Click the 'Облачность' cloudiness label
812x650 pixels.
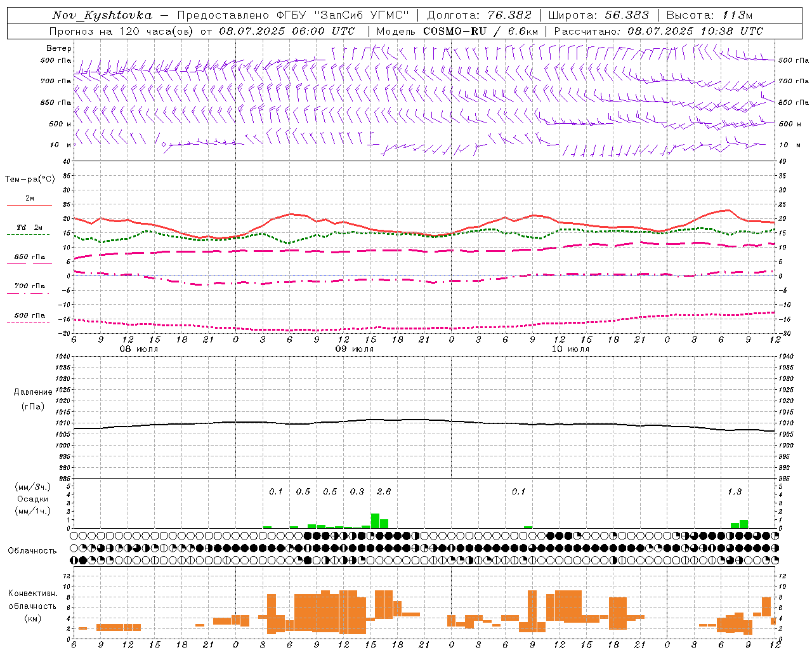[32, 550]
